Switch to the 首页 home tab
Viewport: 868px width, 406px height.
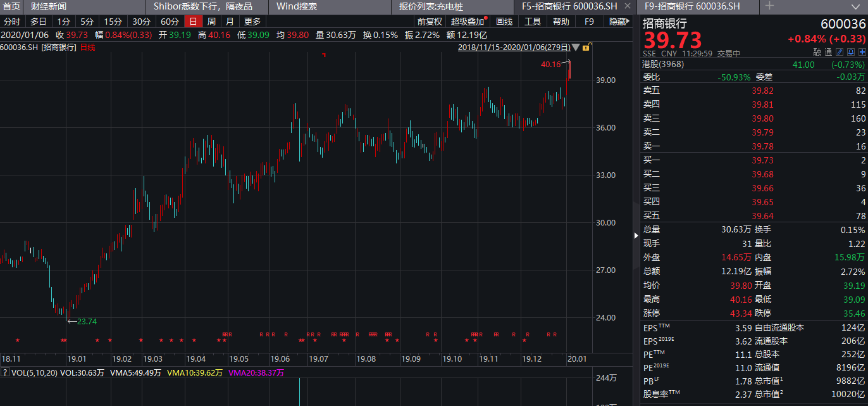tap(11, 6)
